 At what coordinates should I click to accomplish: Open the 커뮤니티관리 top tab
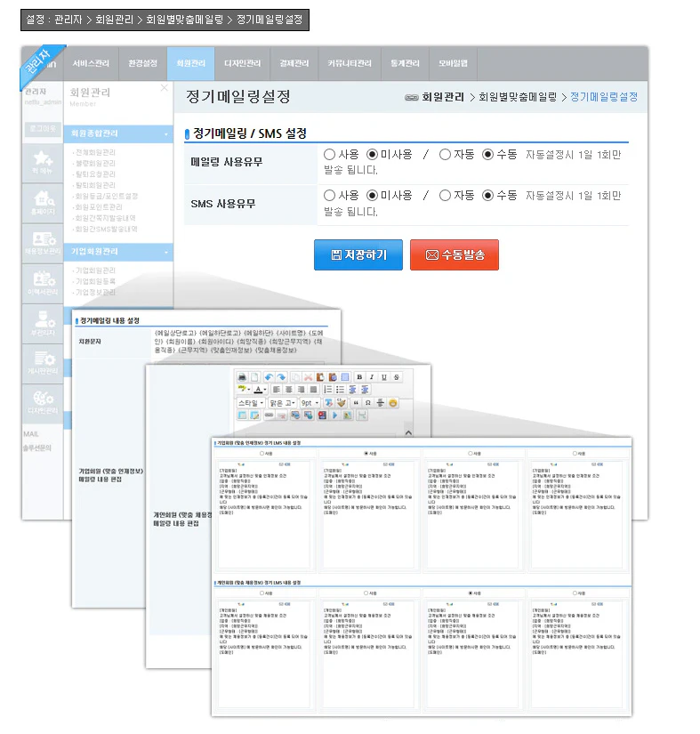pos(350,63)
